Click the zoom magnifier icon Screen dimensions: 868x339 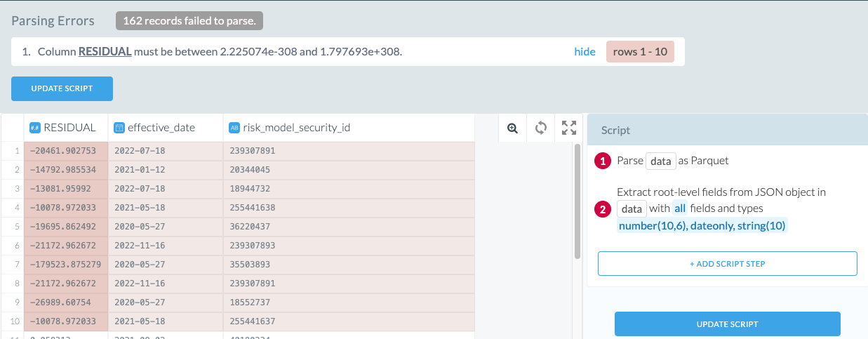[x=512, y=128]
